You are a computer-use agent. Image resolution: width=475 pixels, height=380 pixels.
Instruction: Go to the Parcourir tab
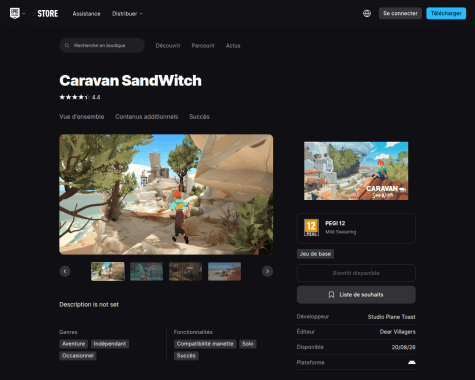[203, 46]
